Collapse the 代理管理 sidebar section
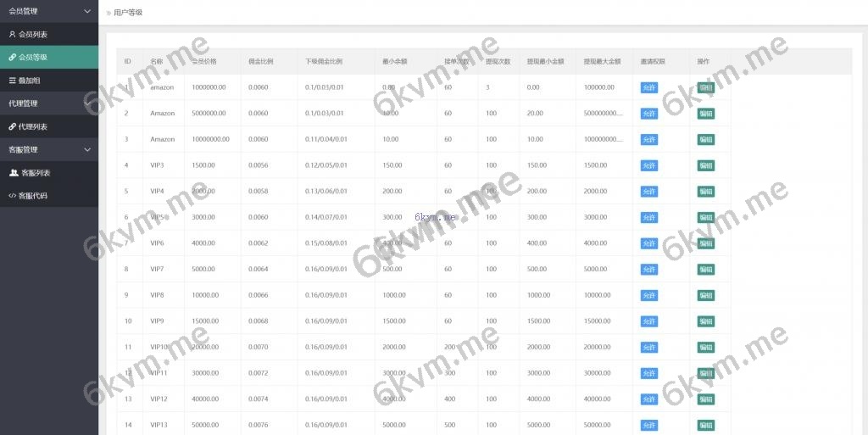868x435 pixels. point(87,103)
